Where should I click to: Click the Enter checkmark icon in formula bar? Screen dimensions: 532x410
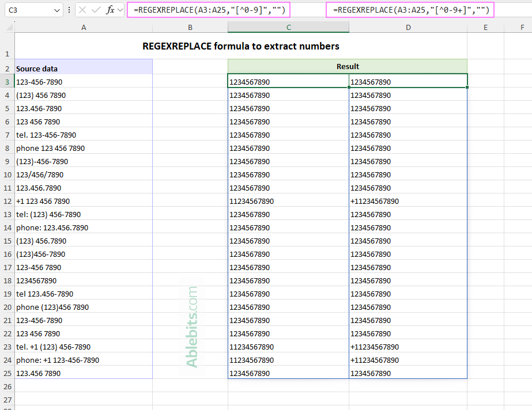pos(96,10)
